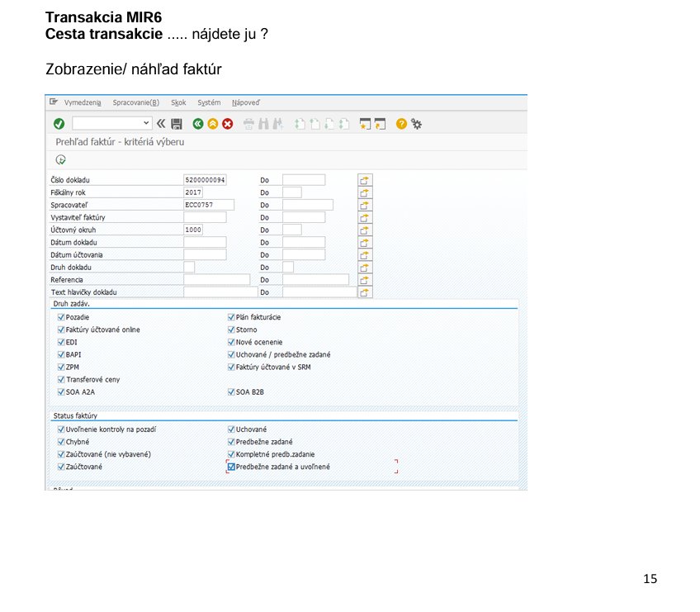700x612 pixels.
Task: Toggle the Storno checkbox
Action: [x=231, y=330]
